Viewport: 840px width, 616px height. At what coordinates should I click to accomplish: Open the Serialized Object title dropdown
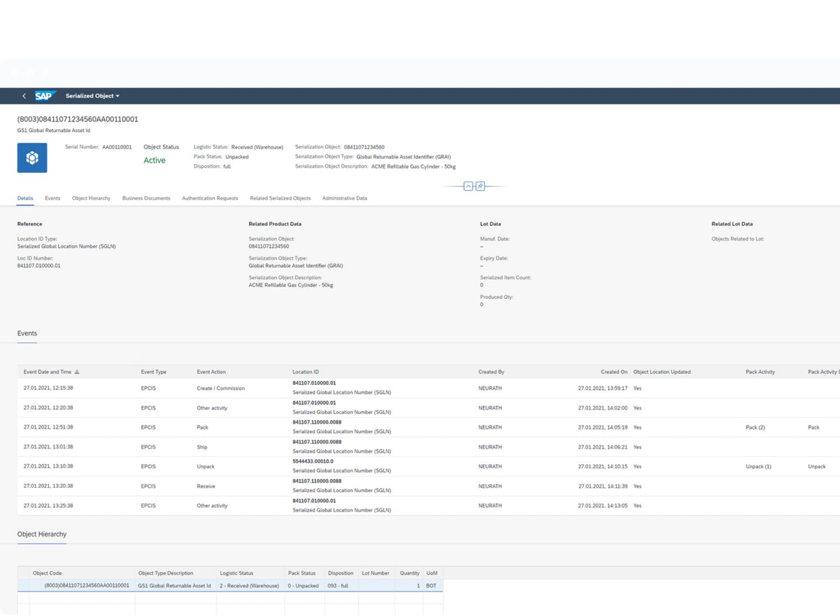[92, 96]
